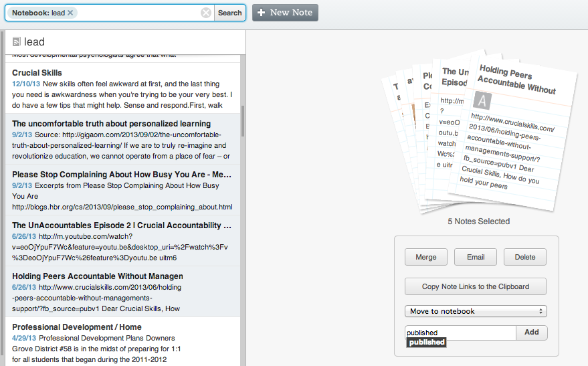Merge the five selected notes
This screenshot has width=588, height=366.
(x=425, y=257)
